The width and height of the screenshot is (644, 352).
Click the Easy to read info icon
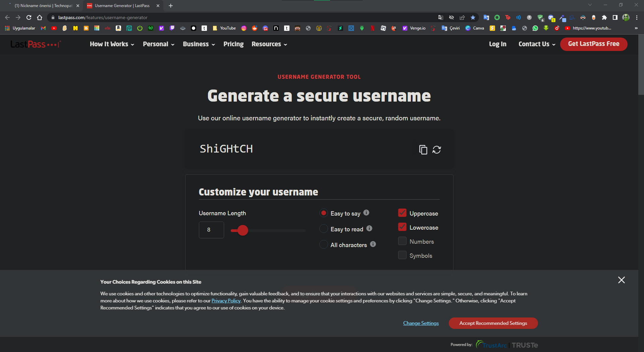coord(369,228)
